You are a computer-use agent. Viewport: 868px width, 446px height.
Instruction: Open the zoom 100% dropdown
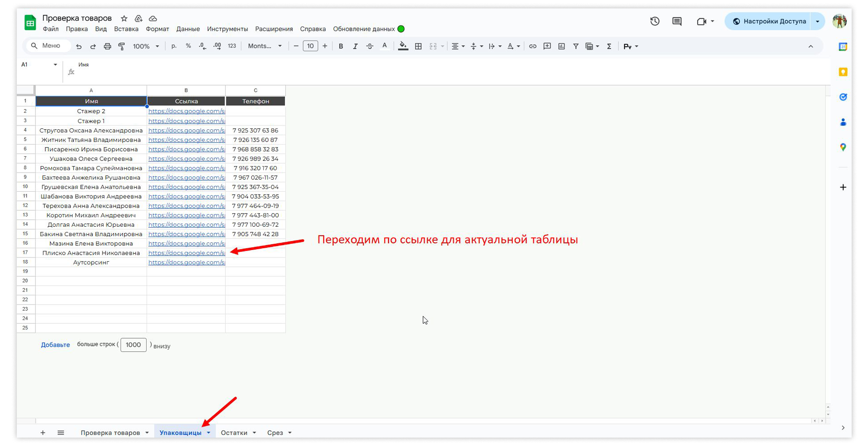[x=146, y=46]
